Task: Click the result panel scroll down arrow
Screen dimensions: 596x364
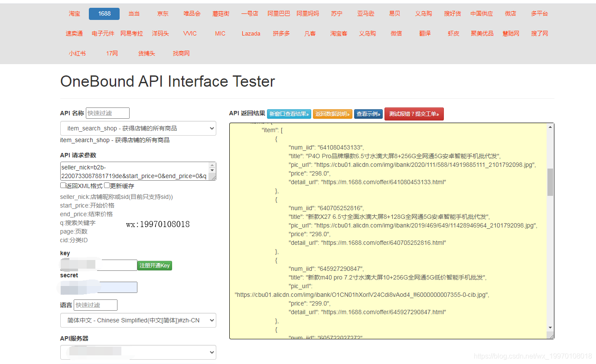Action: coord(550,328)
